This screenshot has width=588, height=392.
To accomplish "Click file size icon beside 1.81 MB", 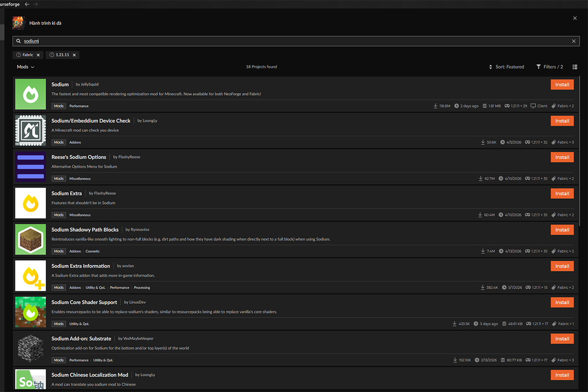I will tap(485, 106).
